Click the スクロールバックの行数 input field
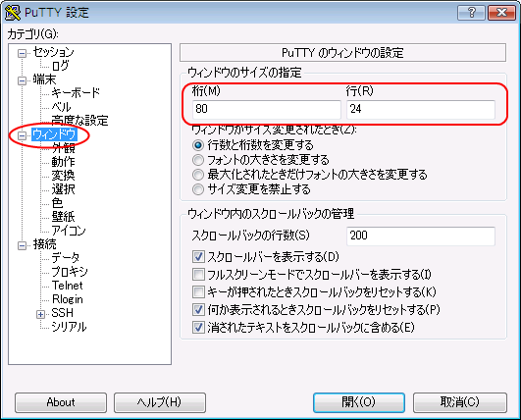Image resolution: width=521 pixels, height=420 pixels. coord(421,236)
